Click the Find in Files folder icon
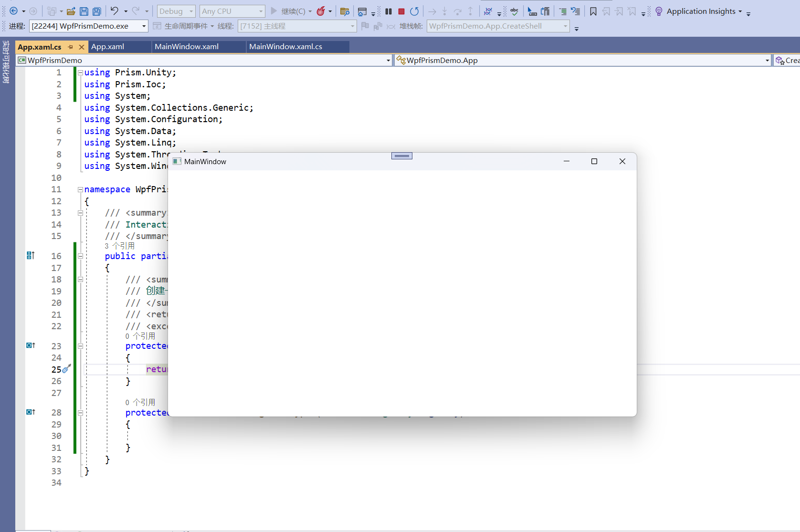This screenshot has width=800, height=532. pyautogui.click(x=345, y=11)
